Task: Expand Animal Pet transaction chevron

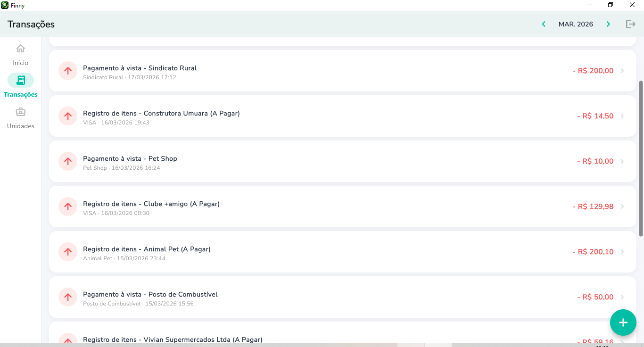Action: (x=622, y=252)
